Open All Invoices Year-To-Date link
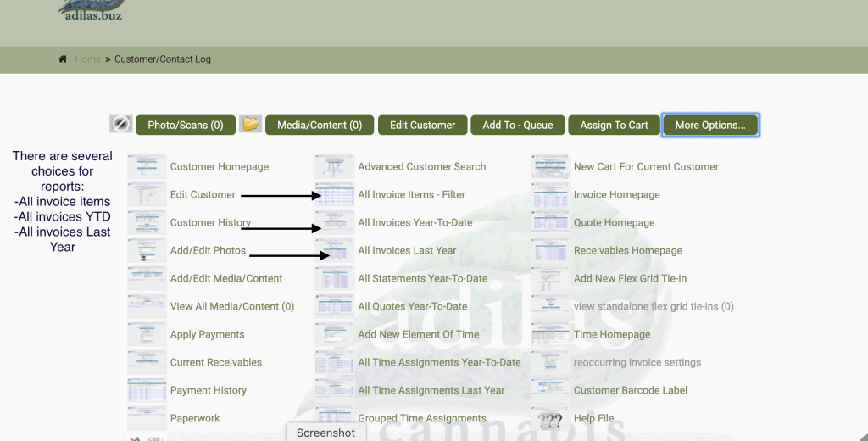868x441 pixels. coord(415,223)
